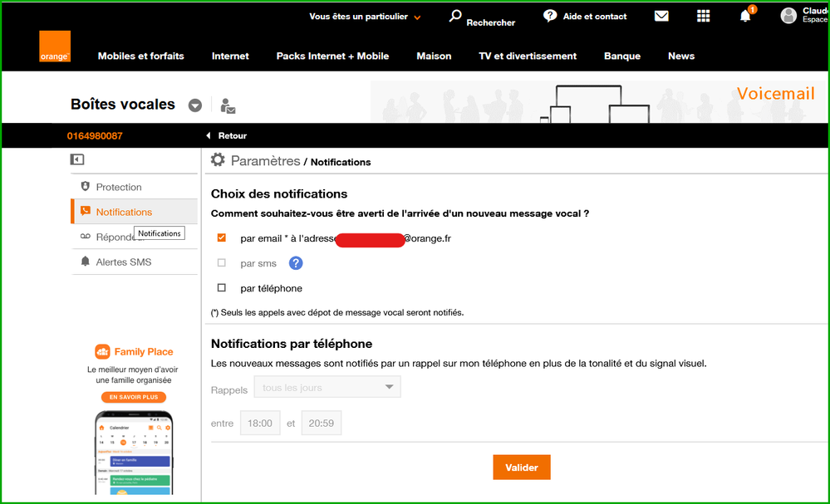Check the par sms checkbox
The height and width of the screenshot is (504, 830).
pos(222,263)
